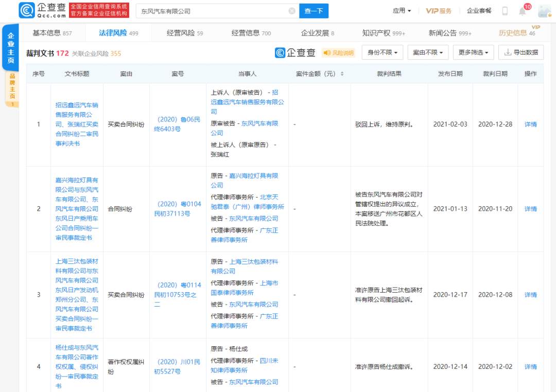
Task: Open 详情 for row dated 2020-12-02
Action: pyautogui.click(x=530, y=367)
